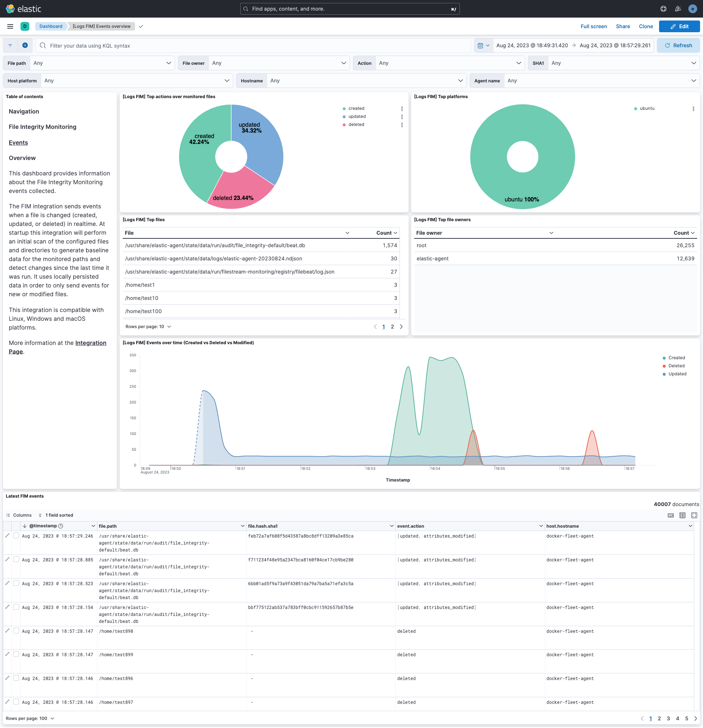Open the Integration Page link
Image resolution: width=703 pixels, height=728 pixels.
pyautogui.click(x=90, y=343)
